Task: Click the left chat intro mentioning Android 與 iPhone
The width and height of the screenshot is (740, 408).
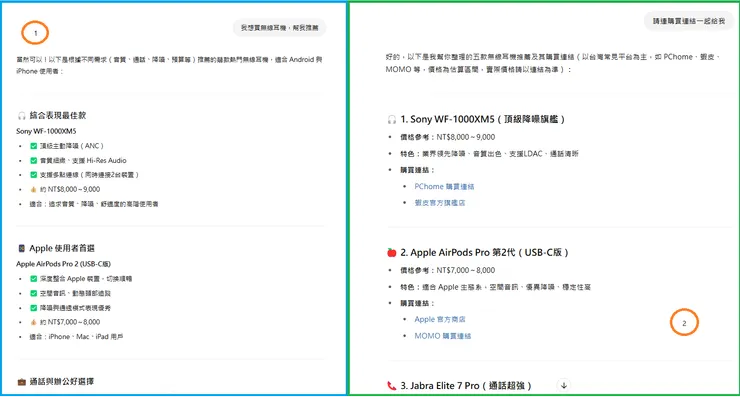Action: pyautogui.click(x=169, y=66)
